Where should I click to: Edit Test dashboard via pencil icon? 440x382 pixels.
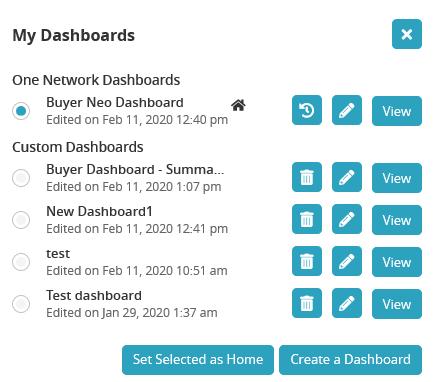click(x=347, y=303)
